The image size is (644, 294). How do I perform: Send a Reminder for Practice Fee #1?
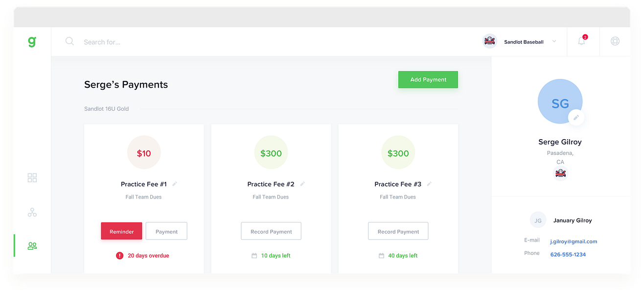click(121, 231)
